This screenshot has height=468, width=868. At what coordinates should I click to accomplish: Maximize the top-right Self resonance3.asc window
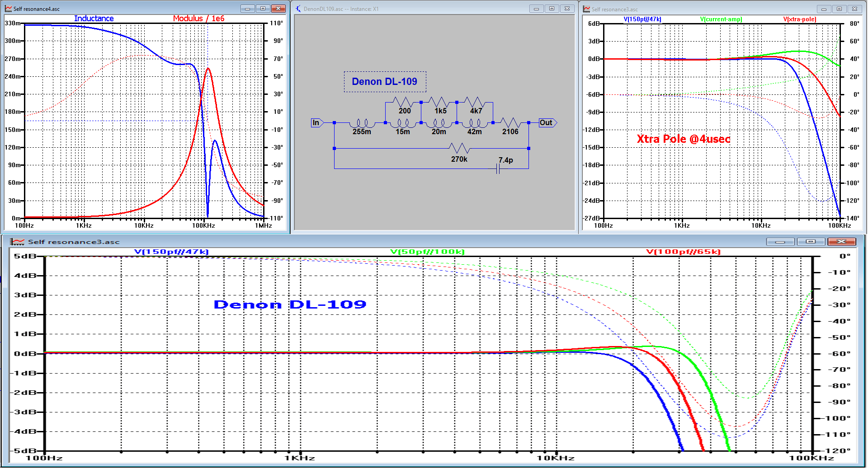839,9
